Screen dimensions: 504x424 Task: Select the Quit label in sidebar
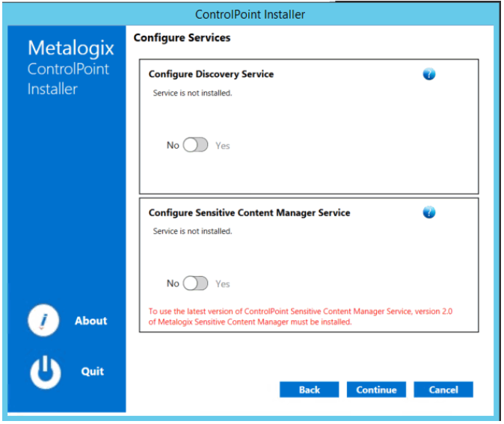(93, 372)
